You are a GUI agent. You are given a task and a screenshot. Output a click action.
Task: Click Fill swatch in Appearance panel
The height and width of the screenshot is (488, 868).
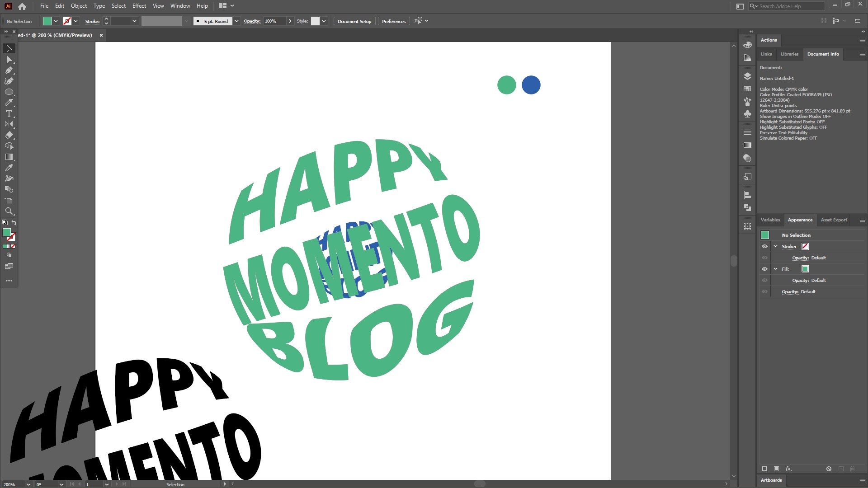click(805, 269)
